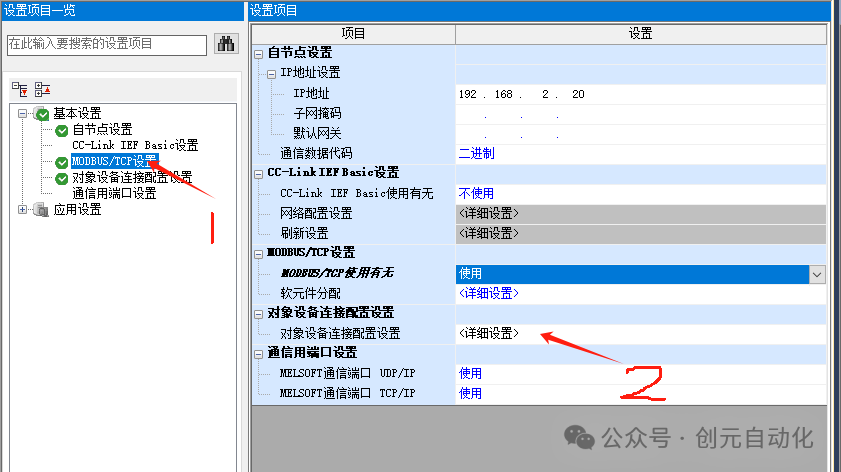
Task: Open 详细设置 link for 软元件分配
Action: [x=489, y=293]
